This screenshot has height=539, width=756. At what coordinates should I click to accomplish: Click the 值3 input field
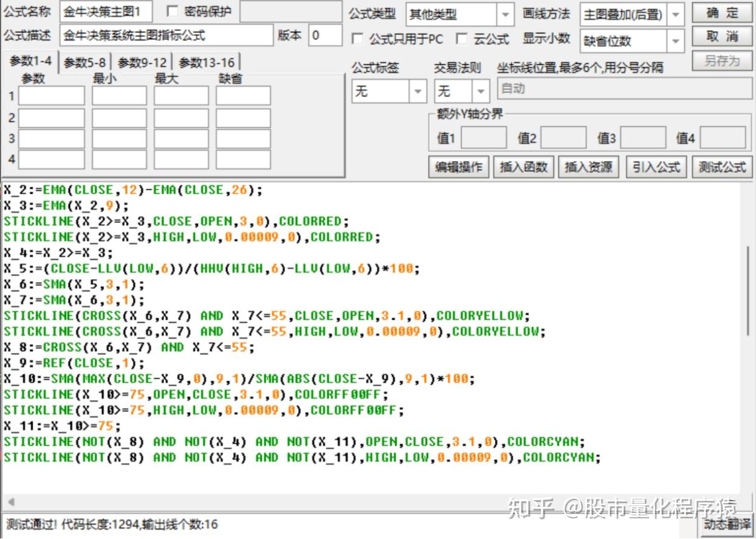(643, 138)
